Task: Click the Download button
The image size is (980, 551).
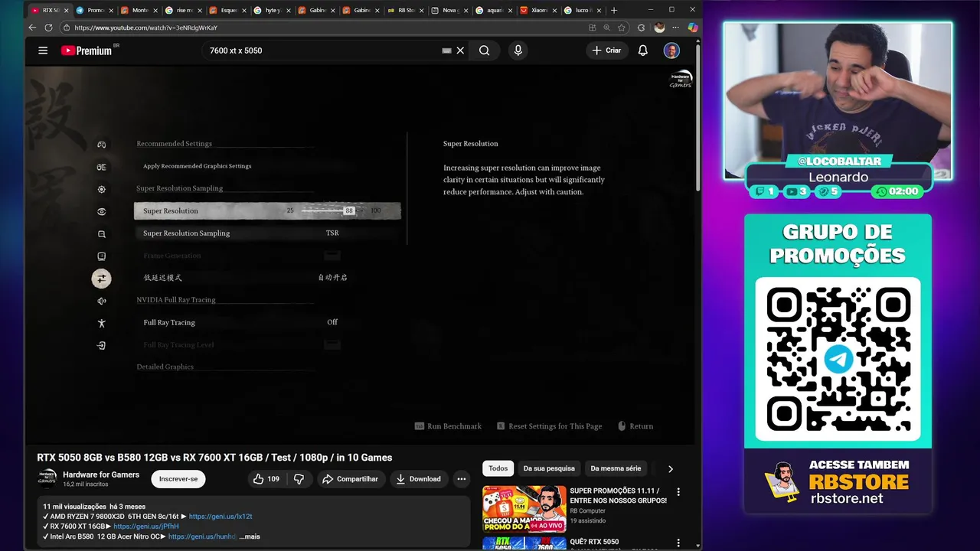Action: 418,479
